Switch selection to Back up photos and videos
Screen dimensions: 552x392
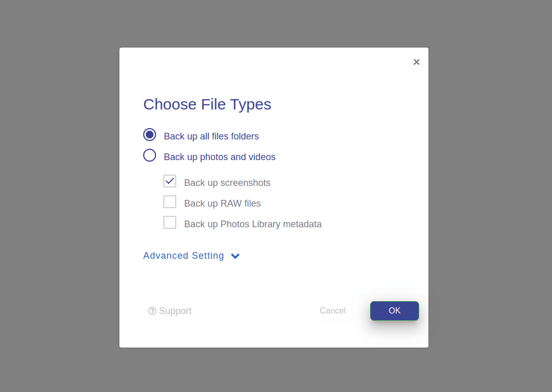coord(149,155)
